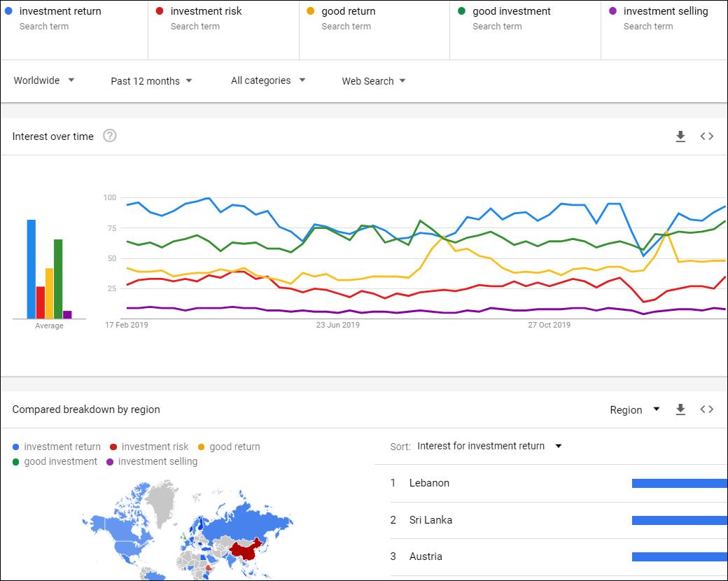Open the Worldwide location dropdown
The width and height of the screenshot is (728, 581).
coord(43,80)
